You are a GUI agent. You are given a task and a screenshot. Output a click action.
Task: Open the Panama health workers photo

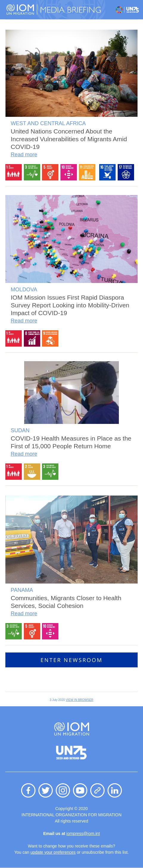(71, 539)
